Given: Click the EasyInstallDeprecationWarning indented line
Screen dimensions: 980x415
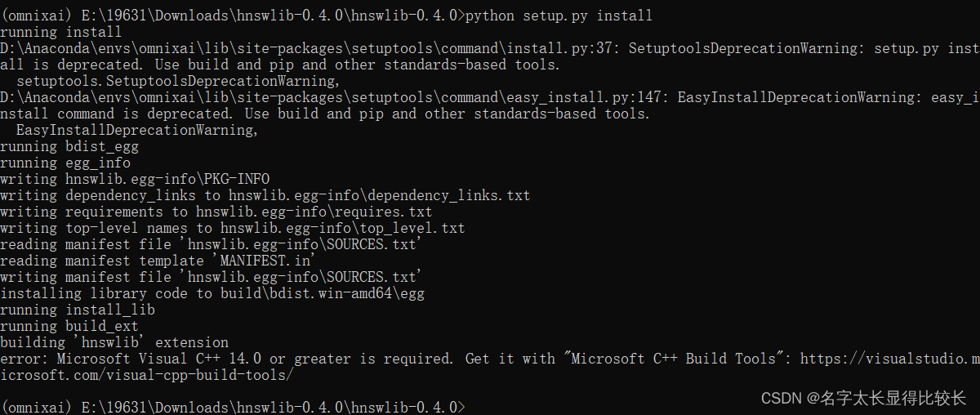Looking at the screenshot, I should click(136, 130).
